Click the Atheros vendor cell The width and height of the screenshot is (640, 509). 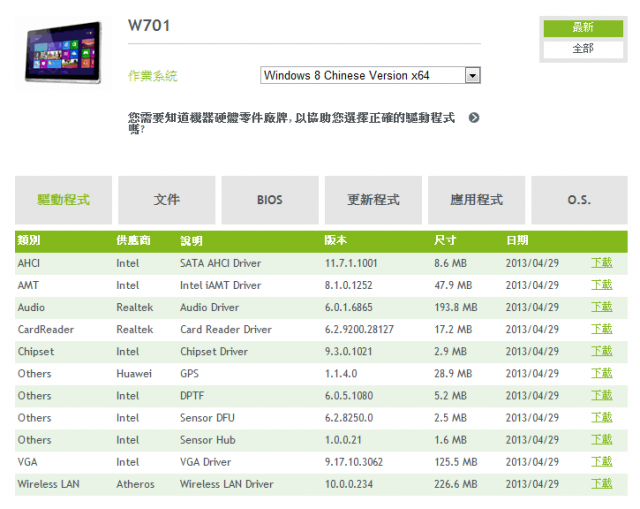pyautogui.click(x=136, y=484)
